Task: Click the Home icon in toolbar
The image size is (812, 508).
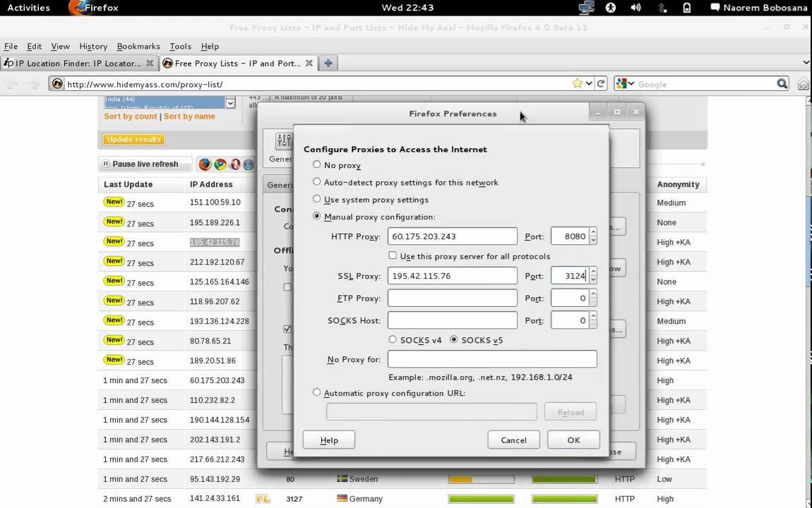Action: point(804,83)
